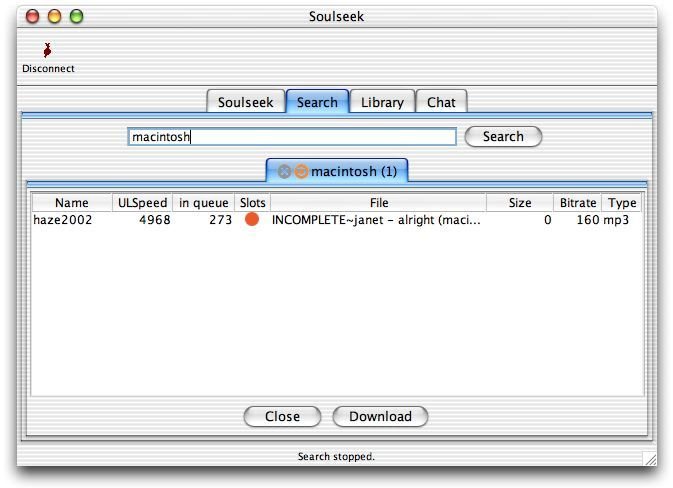The width and height of the screenshot is (673, 488).
Task: Select the macintosh (1) results tab
Action: pyautogui.click(x=337, y=171)
